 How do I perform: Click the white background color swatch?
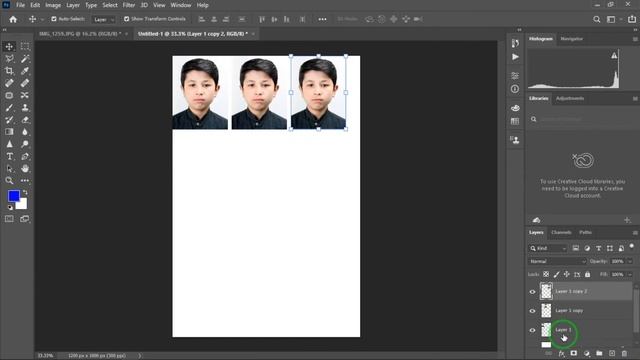(22, 204)
